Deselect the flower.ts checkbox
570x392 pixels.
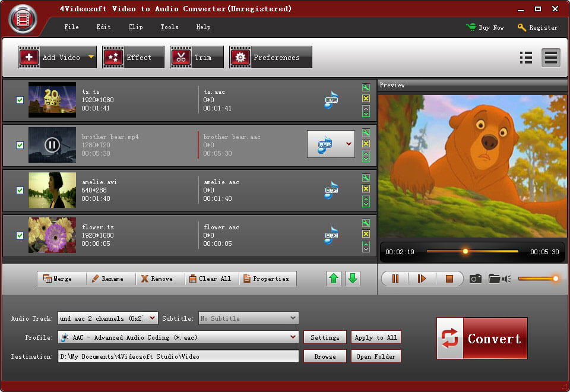20,235
